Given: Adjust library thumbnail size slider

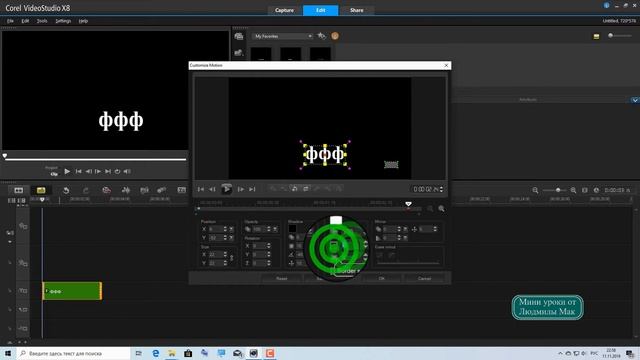Looking at the screenshot, I should [x=619, y=36].
